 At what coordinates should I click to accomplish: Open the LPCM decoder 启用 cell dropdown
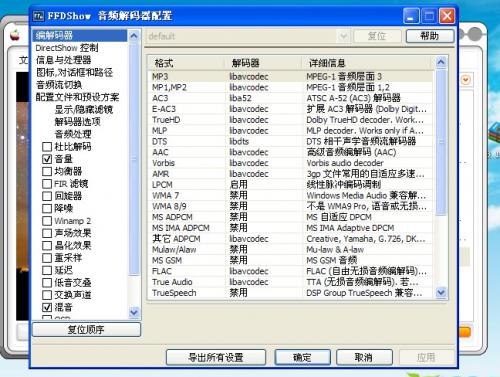[263, 184]
